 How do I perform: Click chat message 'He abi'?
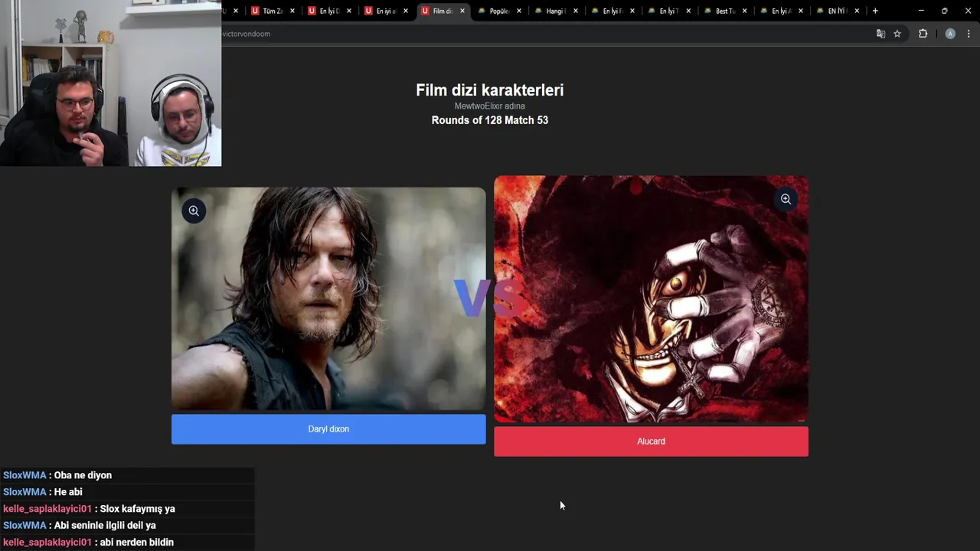68,492
